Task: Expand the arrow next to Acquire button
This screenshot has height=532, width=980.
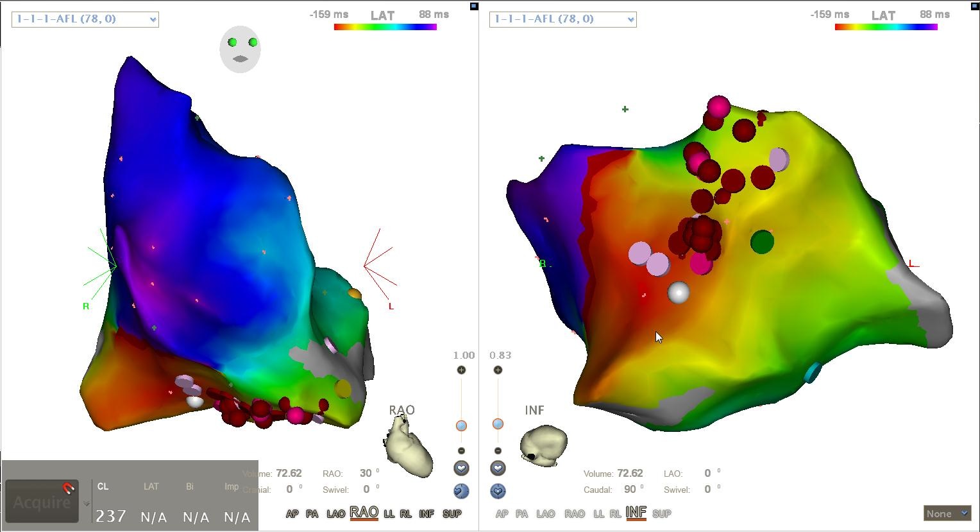Action: (x=87, y=504)
